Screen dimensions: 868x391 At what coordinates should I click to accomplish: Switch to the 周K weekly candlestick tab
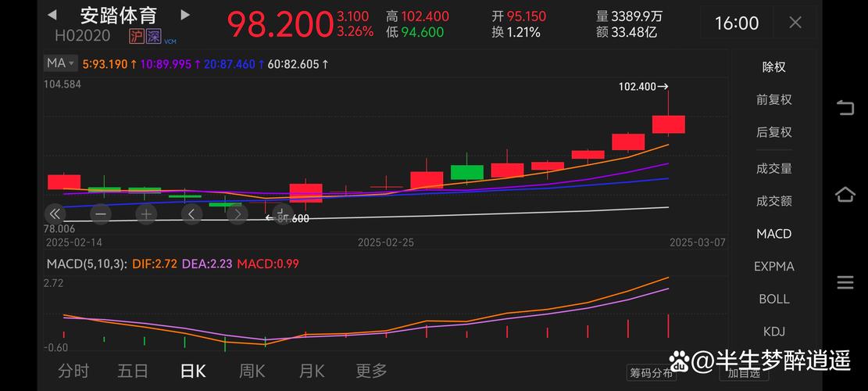click(x=252, y=371)
